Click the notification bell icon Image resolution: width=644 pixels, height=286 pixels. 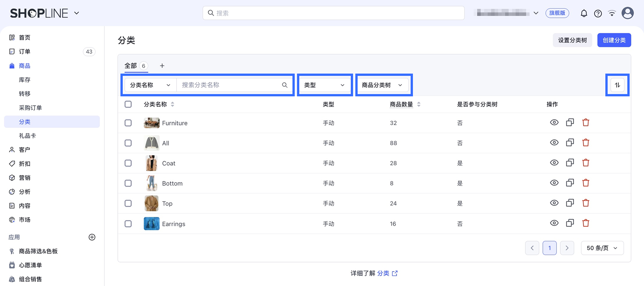(x=584, y=13)
